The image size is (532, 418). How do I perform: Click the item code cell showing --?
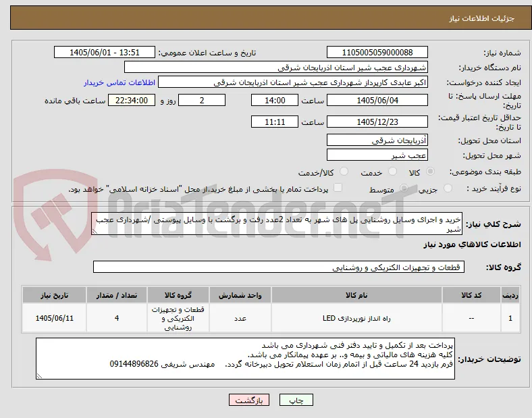point(471,318)
